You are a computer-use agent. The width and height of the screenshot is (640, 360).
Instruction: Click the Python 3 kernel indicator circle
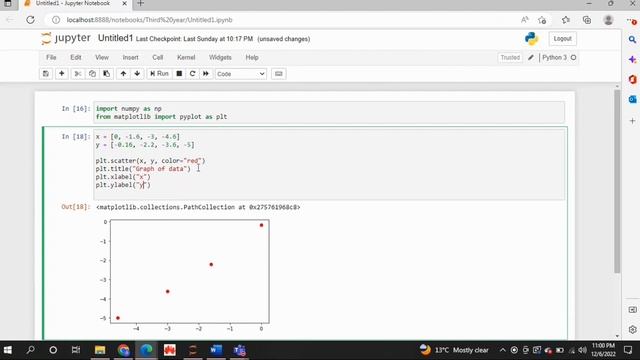[x=573, y=58]
